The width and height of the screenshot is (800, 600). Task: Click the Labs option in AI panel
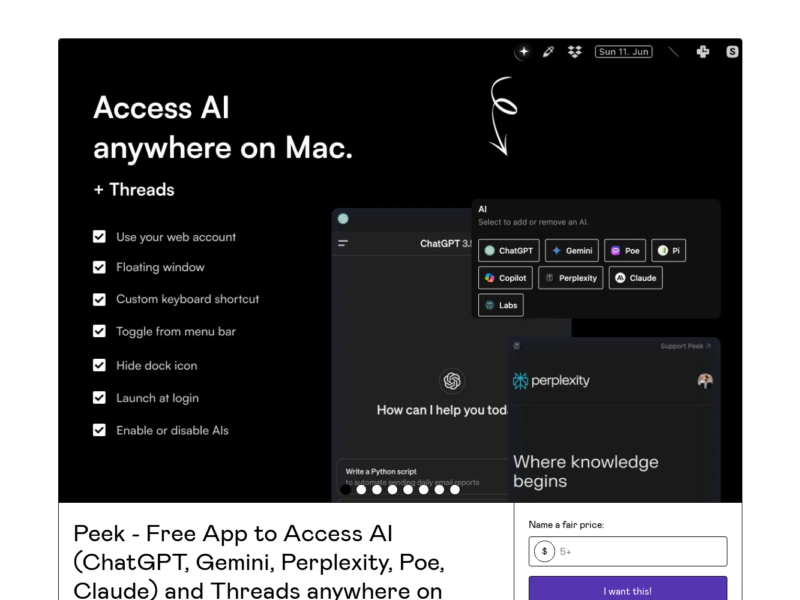pyautogui.click(x=500, y=305)
